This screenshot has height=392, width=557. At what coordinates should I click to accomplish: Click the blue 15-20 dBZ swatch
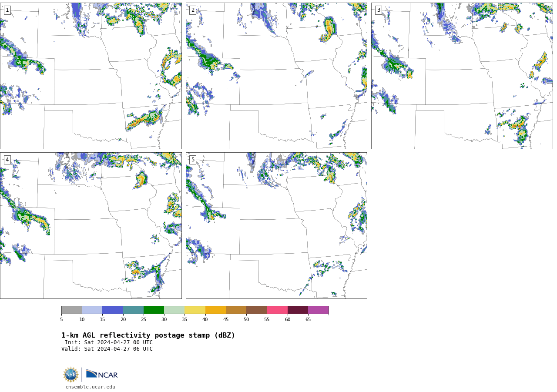click(113, 310)
